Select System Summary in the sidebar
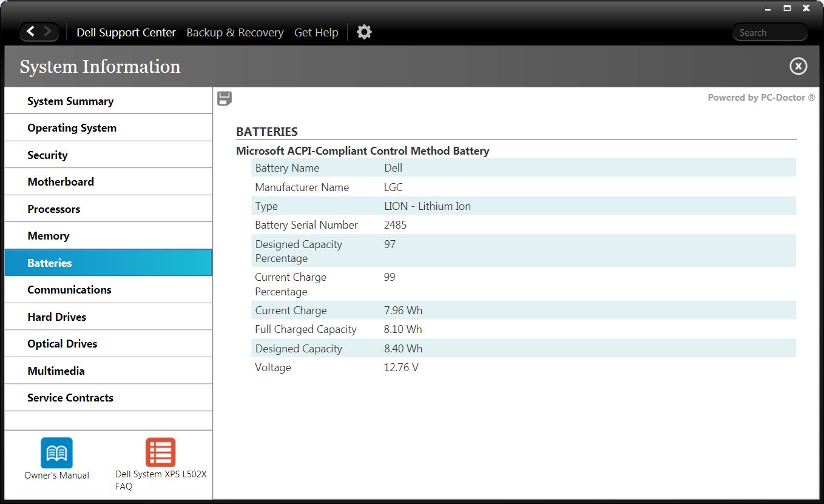Image resolution: width=824 pixels, height=504 pixels. [109, 101]
